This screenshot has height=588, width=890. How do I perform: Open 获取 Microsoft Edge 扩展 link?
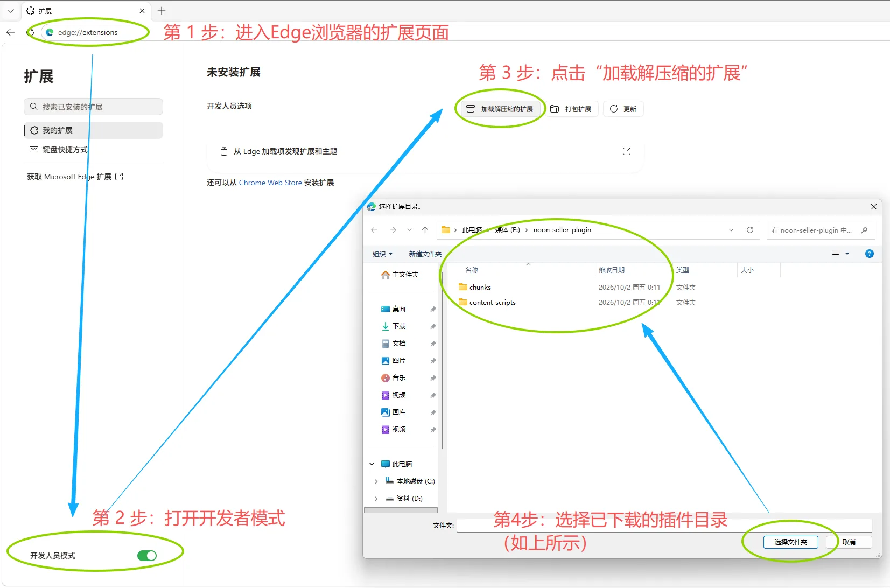75,177
